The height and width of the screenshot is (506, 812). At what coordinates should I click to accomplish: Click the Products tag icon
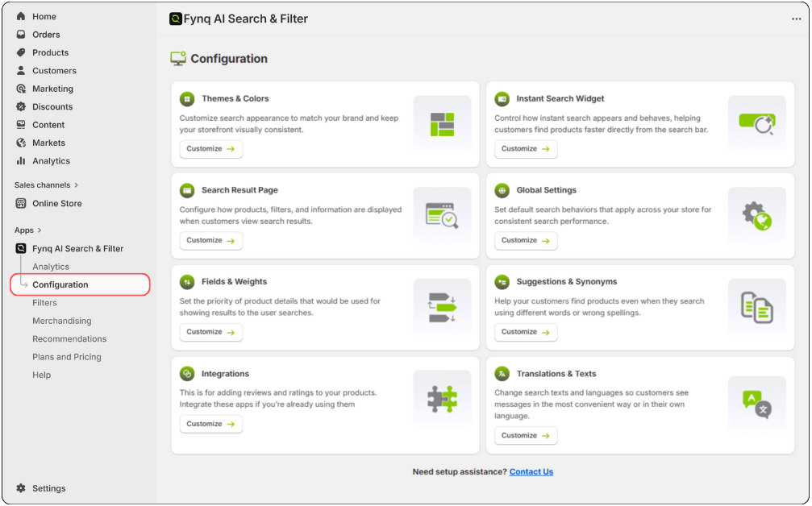21,52
